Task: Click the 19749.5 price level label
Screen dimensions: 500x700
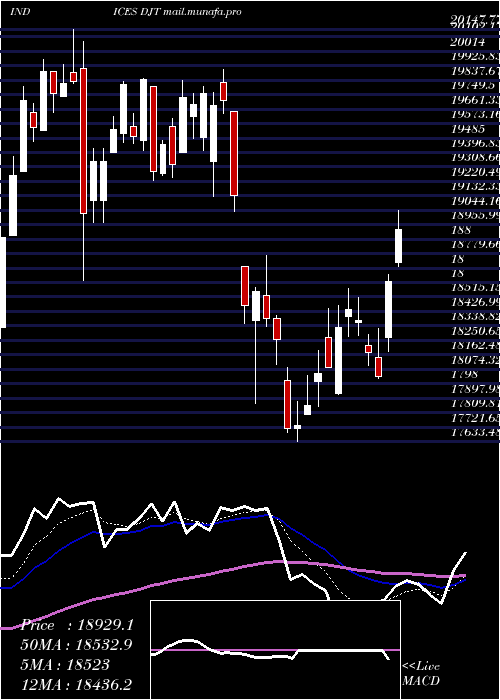Action: tap(472, 86)
